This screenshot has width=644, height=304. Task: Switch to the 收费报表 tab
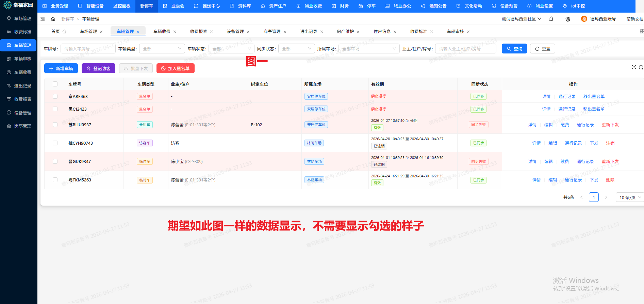199,32
